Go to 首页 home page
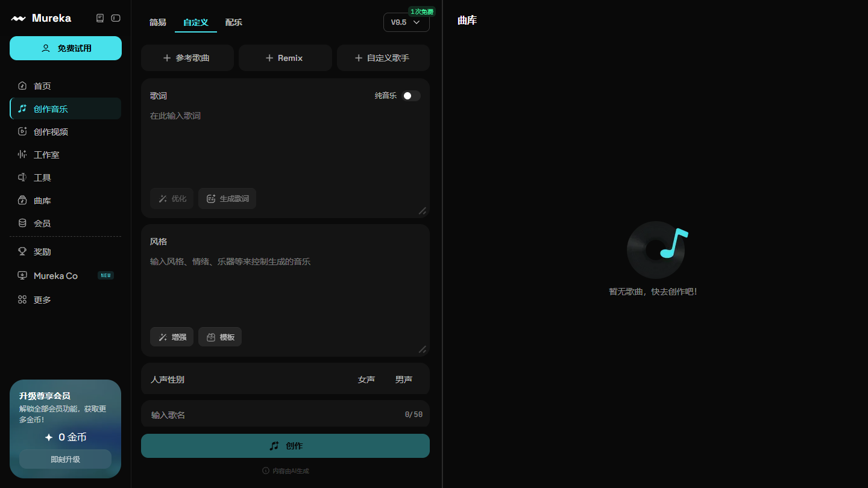868x488 pixels. coord(65,86)
